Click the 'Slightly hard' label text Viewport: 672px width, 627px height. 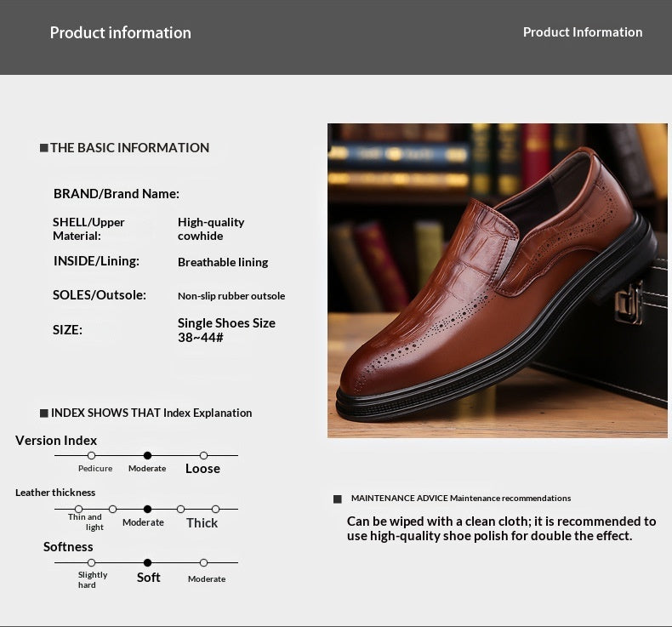point(93,580)
